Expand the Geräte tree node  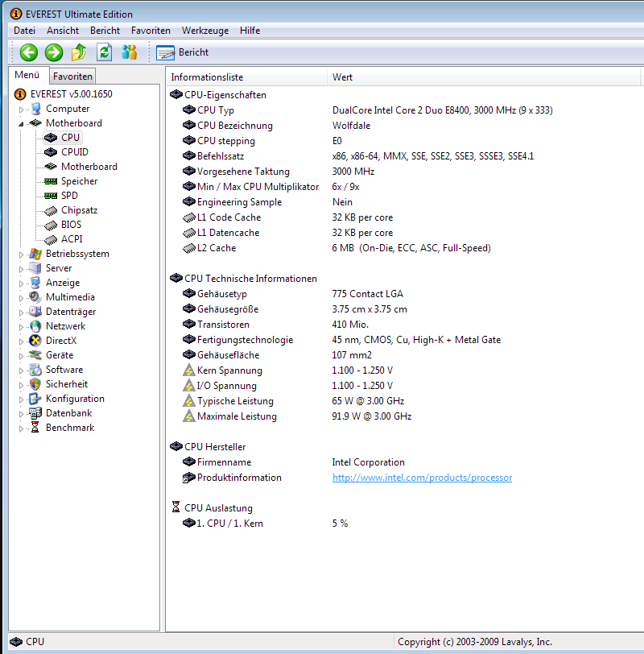[x=21, y=356]
